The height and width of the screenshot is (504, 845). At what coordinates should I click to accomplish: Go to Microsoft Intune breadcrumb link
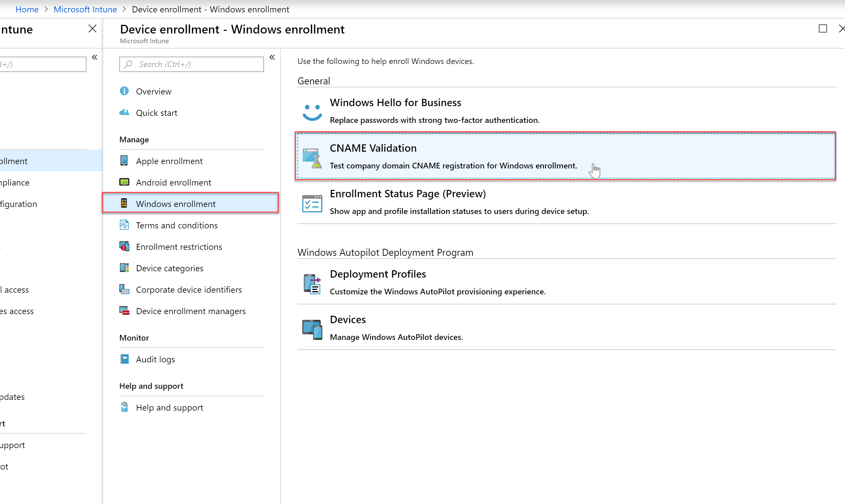click(x=85, y=9)
